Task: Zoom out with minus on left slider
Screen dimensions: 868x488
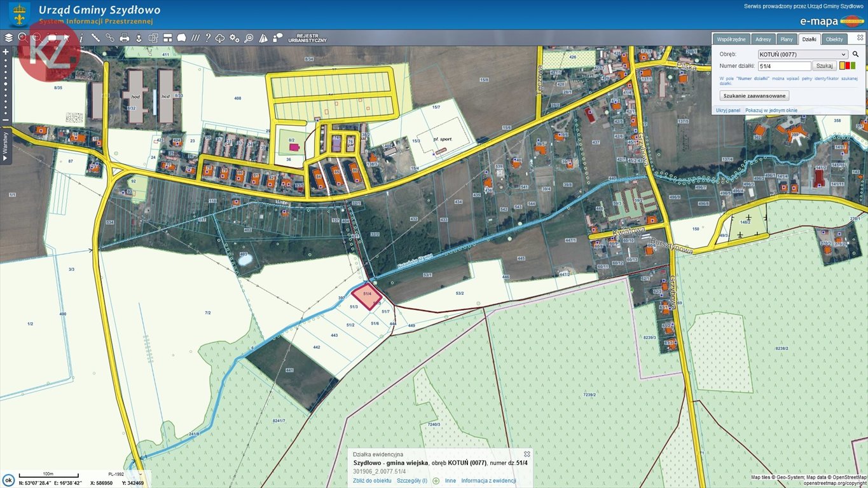Action: [x=6, y=120]
